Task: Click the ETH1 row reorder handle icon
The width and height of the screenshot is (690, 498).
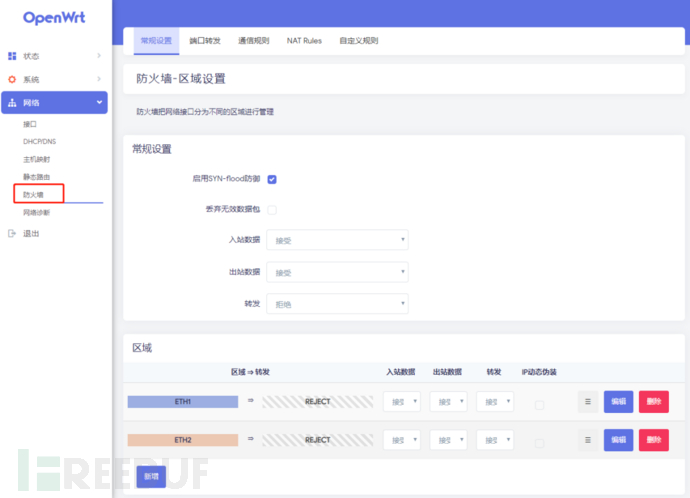Action: click(x=588, y=402)
